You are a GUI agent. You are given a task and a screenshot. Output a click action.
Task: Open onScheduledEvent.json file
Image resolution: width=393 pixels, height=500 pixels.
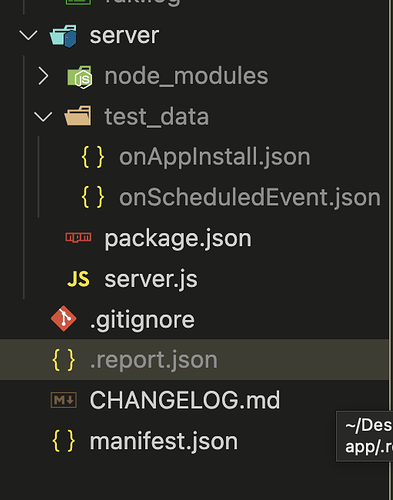(x=250, y=198)
